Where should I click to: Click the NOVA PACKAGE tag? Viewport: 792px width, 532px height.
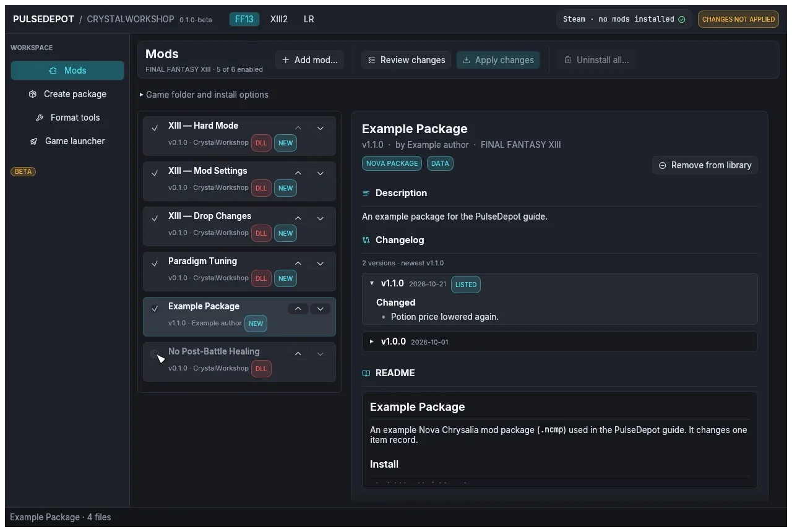pyautogui.click(x=392, y=163)
